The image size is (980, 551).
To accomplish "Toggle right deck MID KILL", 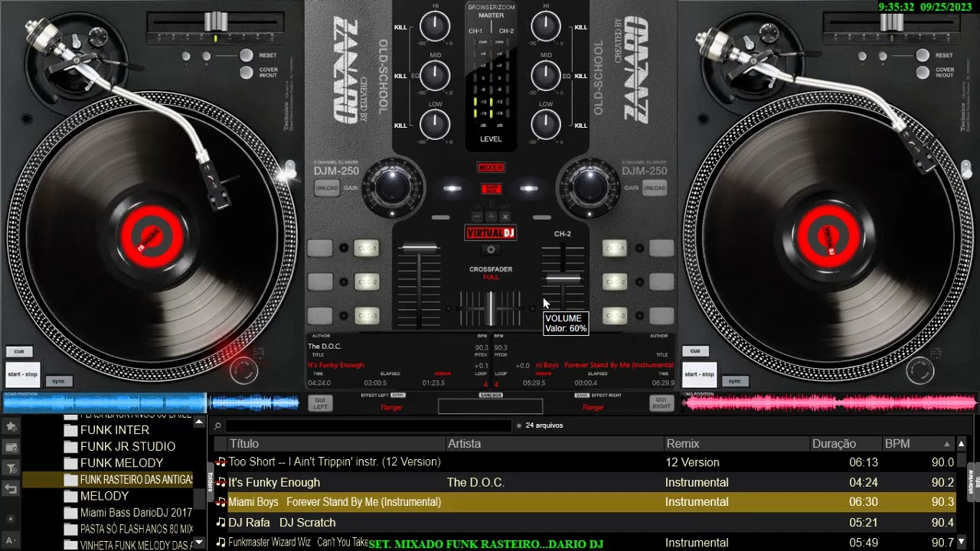I will 581,76.
